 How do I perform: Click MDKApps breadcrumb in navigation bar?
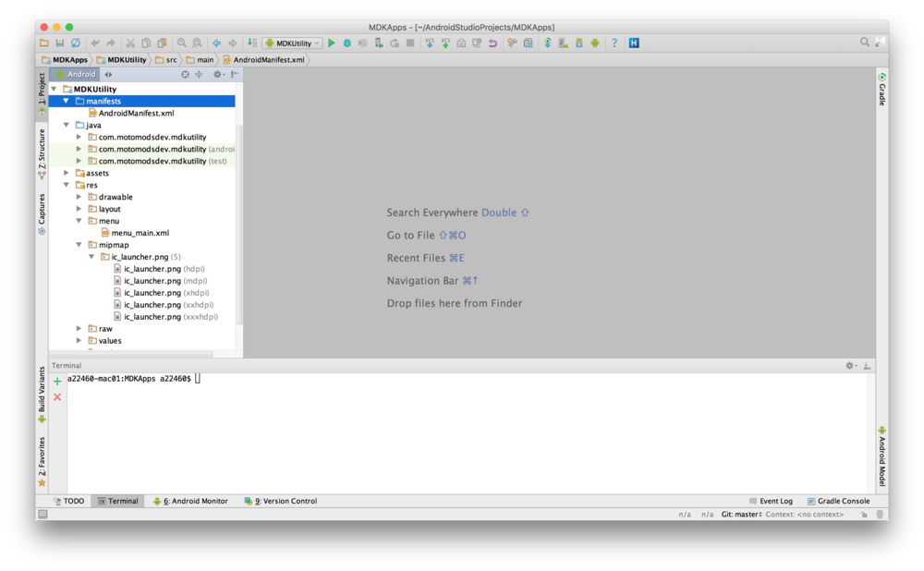click(65, 59)
